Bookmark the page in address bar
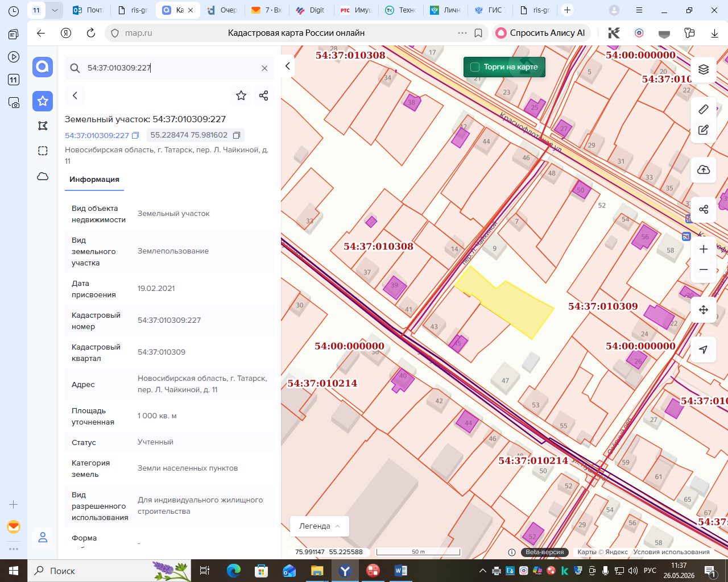728x582 pixels. click(x=478, y=33)
